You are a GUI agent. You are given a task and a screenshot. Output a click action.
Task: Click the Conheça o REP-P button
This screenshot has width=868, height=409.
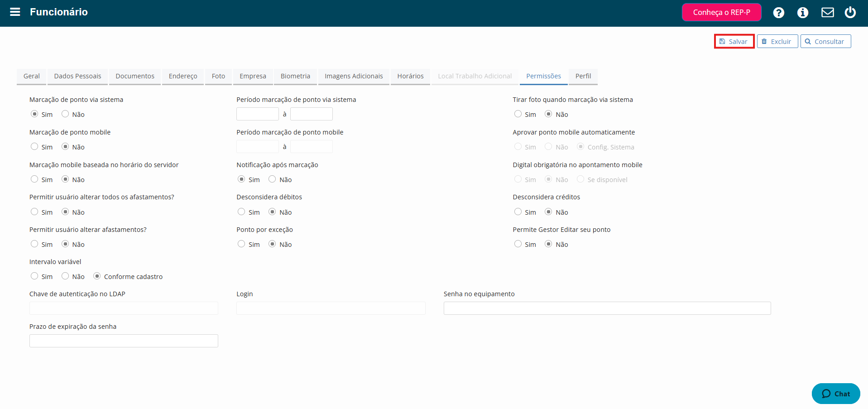721,12
